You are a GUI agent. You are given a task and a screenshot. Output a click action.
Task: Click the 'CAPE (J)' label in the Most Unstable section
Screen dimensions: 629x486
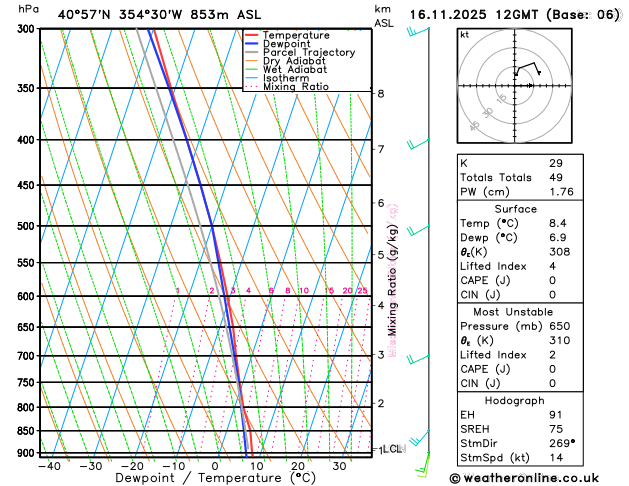point(485,369)
